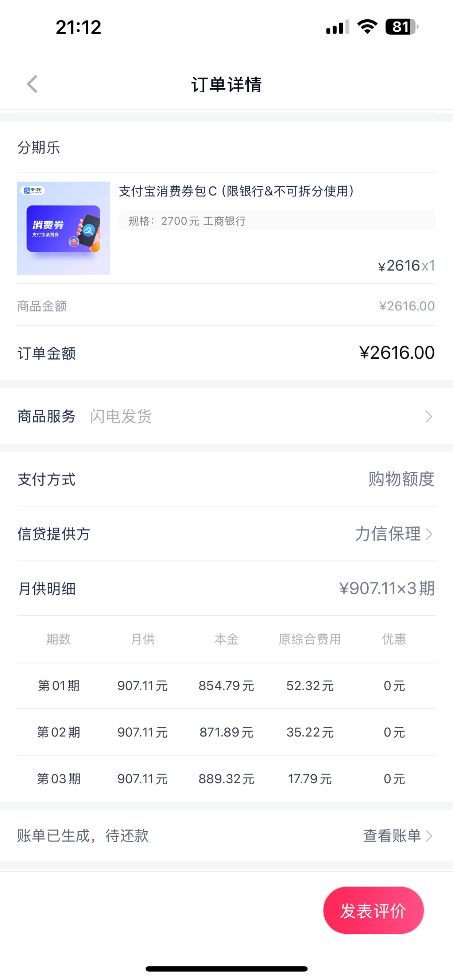Viewport: 453px width, 980px height.
Task: Tap the 支付方式 购物额度 row
Action: [226, 479]
